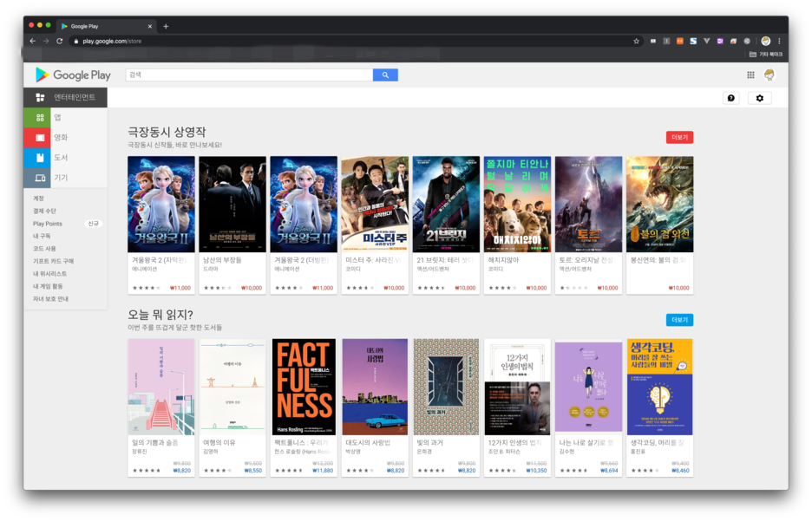The width and height of the screenshot is (812, 521).
Task: Click the browser forward arrow
Action: [x=46, y=41]
